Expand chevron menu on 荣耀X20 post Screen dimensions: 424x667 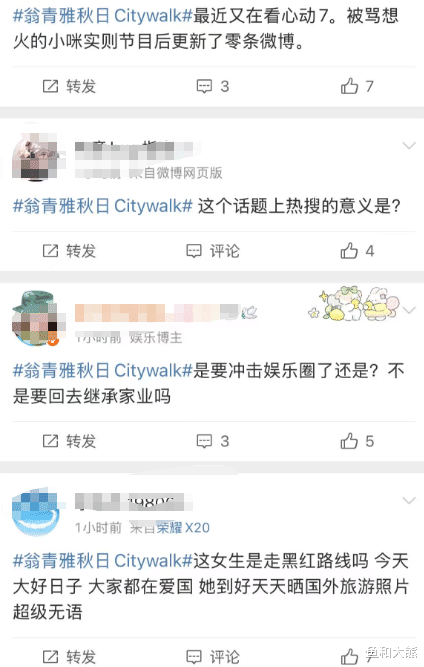(409, 500)
